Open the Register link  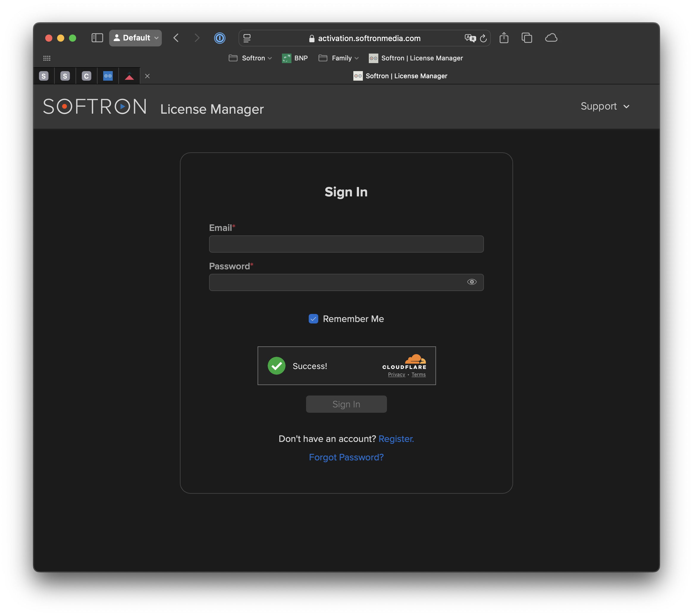point(396,439)
